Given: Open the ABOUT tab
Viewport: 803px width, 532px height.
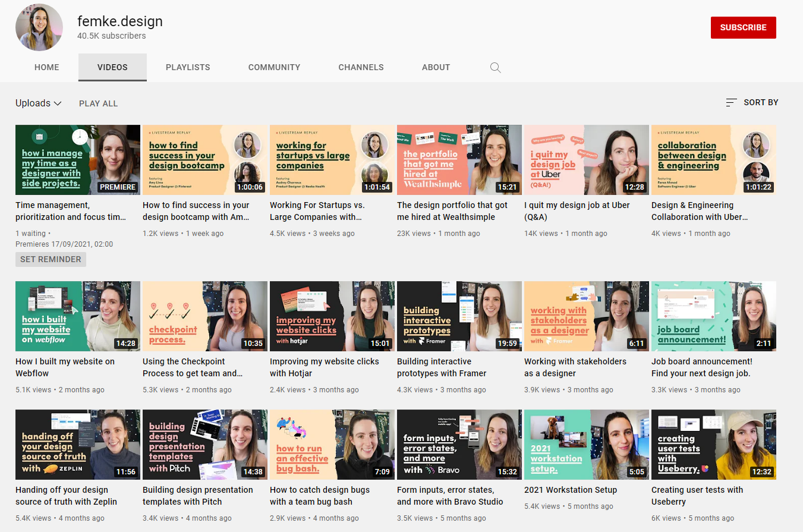Looking at the screenshot, I should tap(436, 67).
